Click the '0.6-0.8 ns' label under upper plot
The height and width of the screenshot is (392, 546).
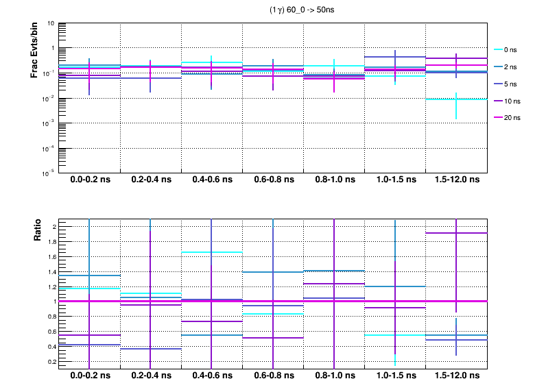pyautogui.click(x=273, y=180)
